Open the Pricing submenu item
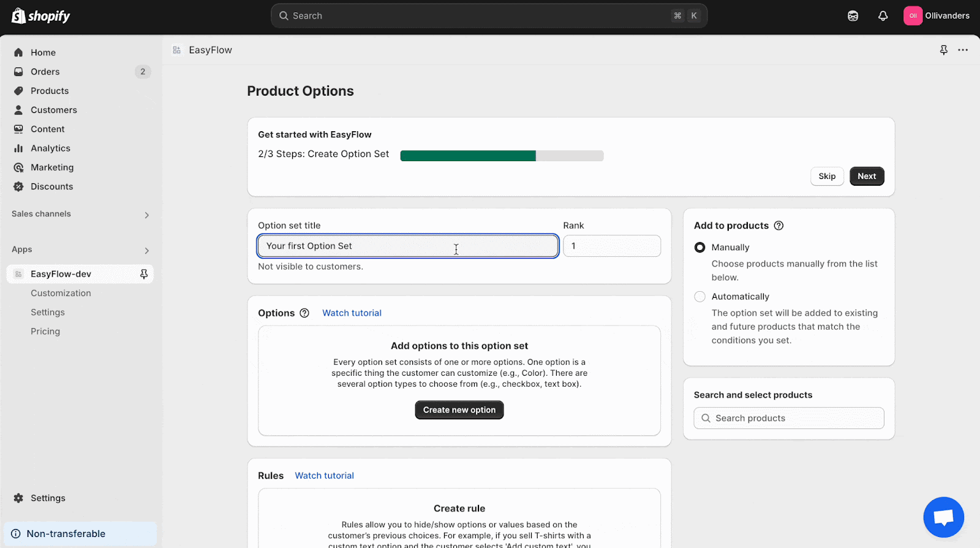 (x=45, y=331)
